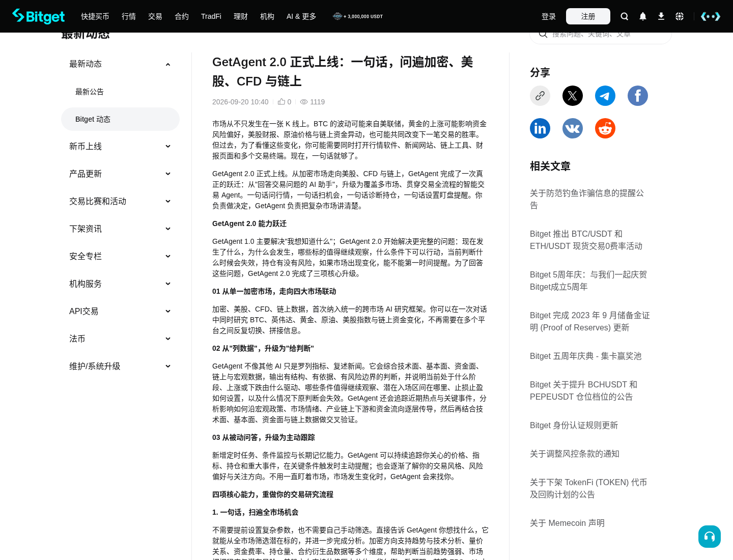Open 关于防范钓鱼诈骗信息的提醒公告 article
733x560 pixels.
587,199
